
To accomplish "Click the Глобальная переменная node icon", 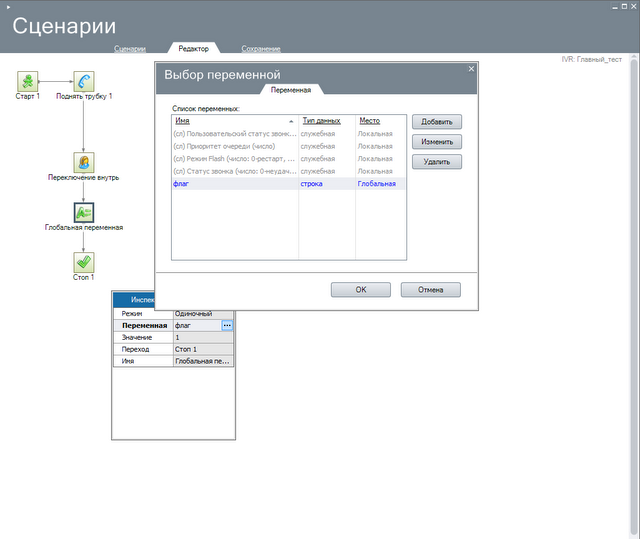I will (x=84, y=212).
